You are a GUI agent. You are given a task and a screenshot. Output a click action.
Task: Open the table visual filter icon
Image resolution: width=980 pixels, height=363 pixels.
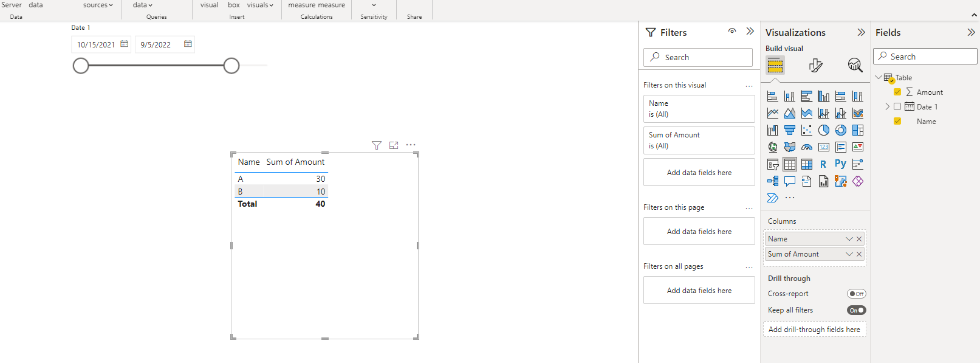point(377,145)
